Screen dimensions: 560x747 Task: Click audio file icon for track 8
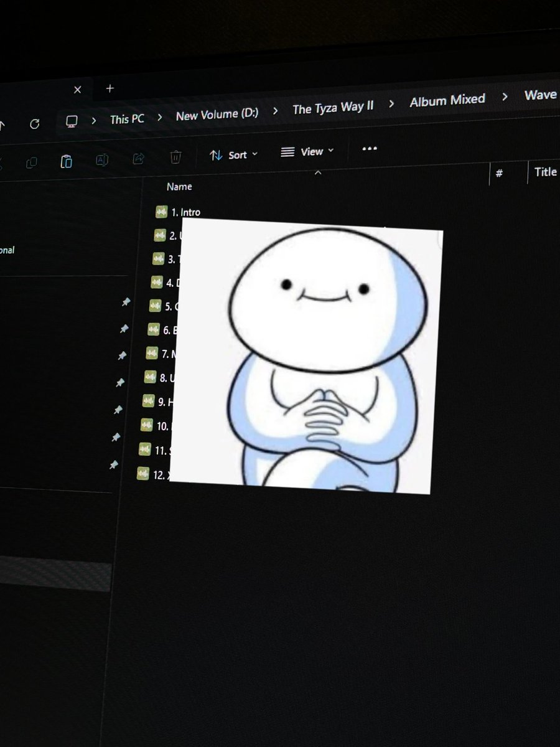(x=150, y=377)
